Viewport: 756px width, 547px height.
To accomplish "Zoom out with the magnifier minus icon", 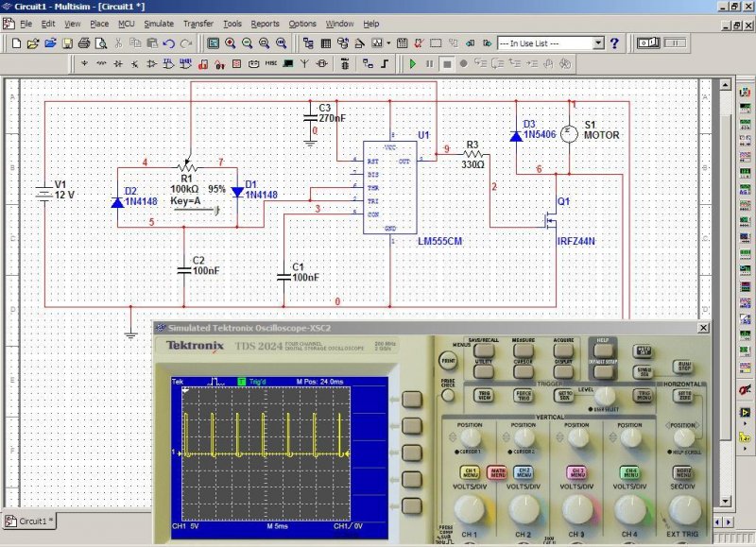I will pyautogui.click(x=247, y=43).
